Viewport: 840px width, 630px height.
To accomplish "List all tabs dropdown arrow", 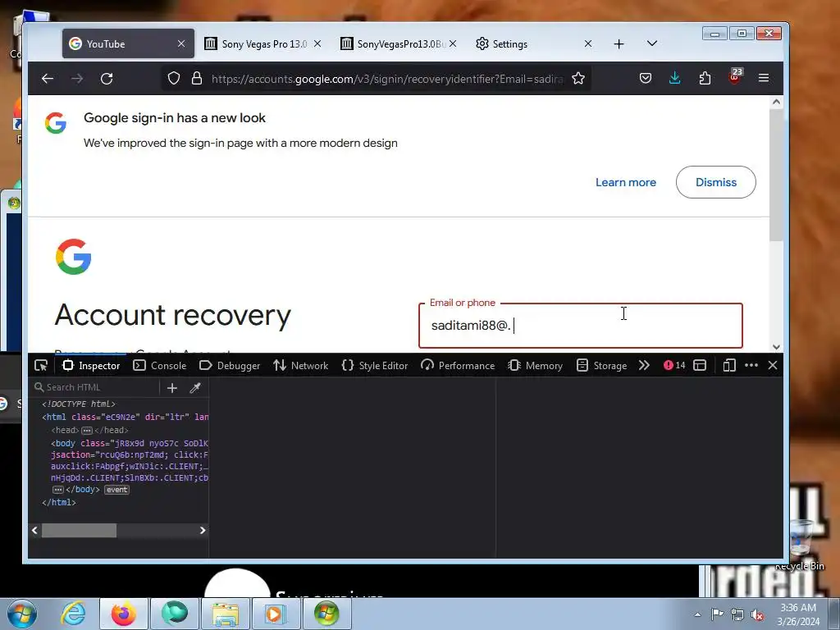I will [x=652, y=43].
